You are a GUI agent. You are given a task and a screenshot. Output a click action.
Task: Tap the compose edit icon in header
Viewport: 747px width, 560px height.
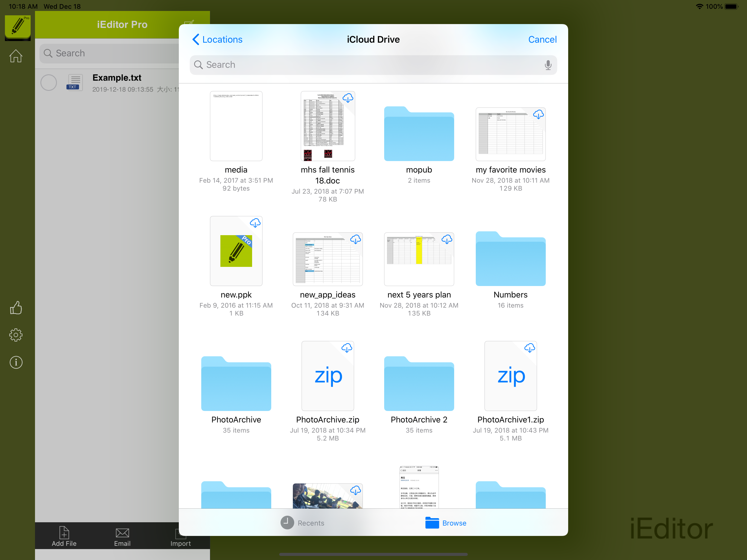coord(189,24)
